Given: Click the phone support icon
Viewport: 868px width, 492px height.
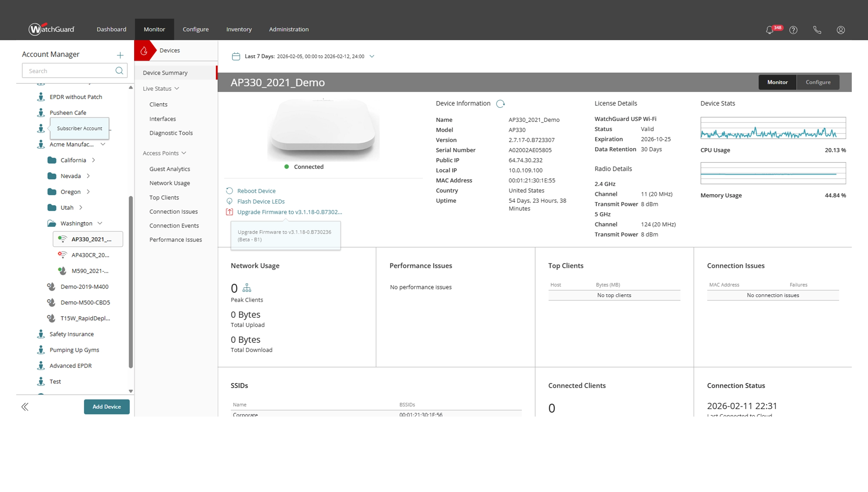Looking at the screenshot, I should (x=817, y=30).
